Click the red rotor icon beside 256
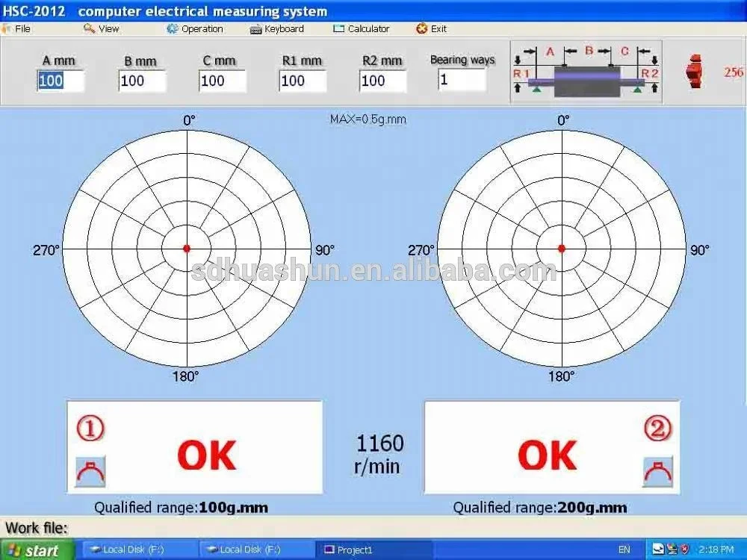747x560 pixels. pyautogui.click(x=695, y=72)
